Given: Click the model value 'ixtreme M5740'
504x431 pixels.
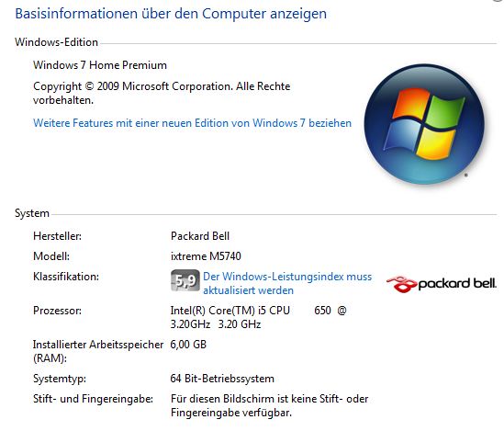Looking at the screenshot, I should click(206, 256).
